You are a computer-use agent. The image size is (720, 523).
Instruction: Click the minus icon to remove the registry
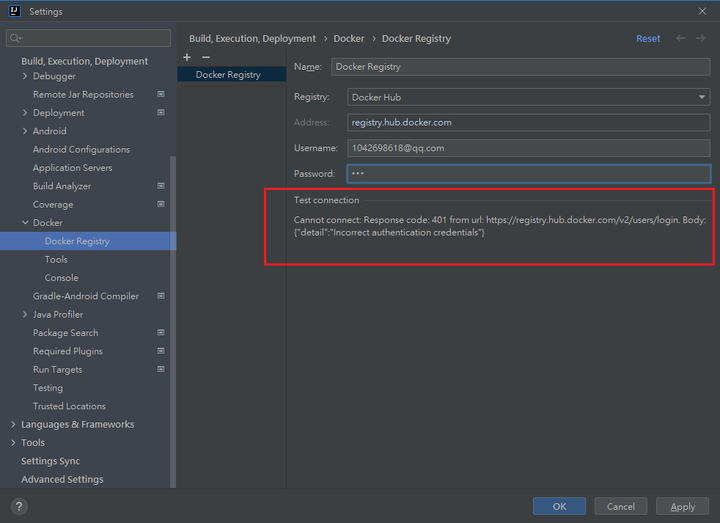click(206, 57)
